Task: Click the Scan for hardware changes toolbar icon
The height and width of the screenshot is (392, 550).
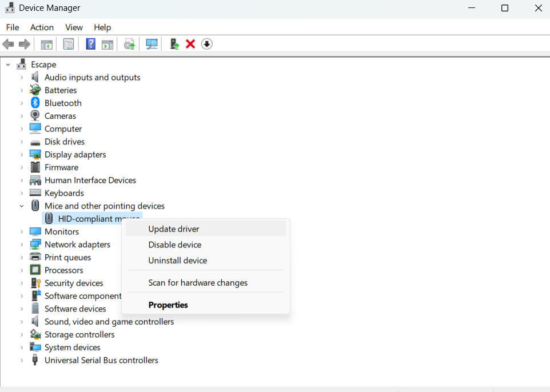Action: tap(152, 44)
